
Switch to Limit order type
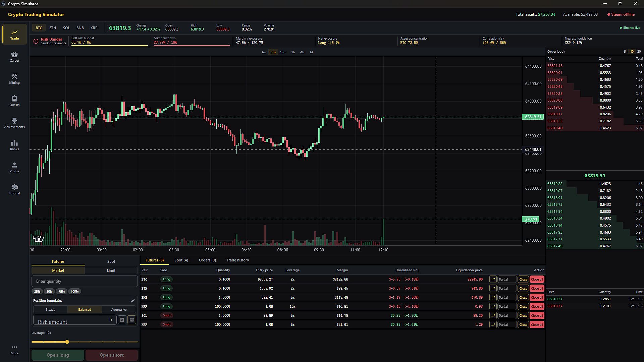(x=111, y=270)
